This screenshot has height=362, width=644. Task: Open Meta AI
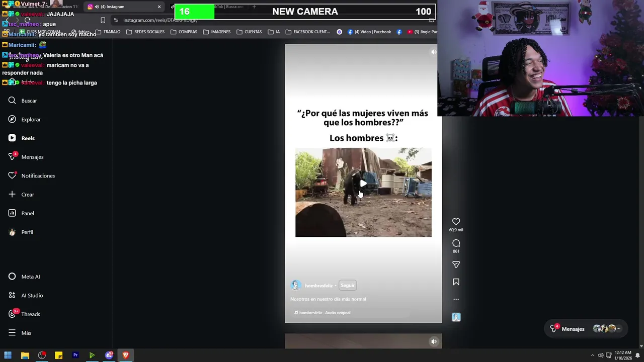(24, 277)
